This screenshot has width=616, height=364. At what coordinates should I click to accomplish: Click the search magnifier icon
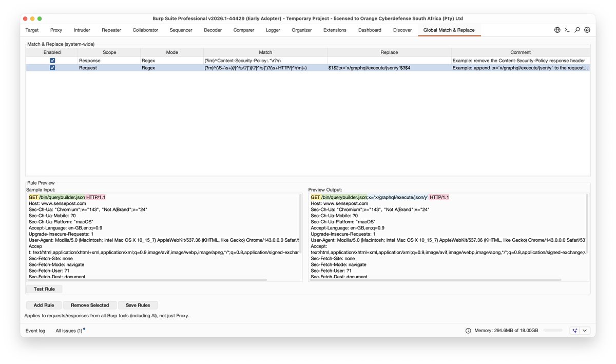coord(577,30)
